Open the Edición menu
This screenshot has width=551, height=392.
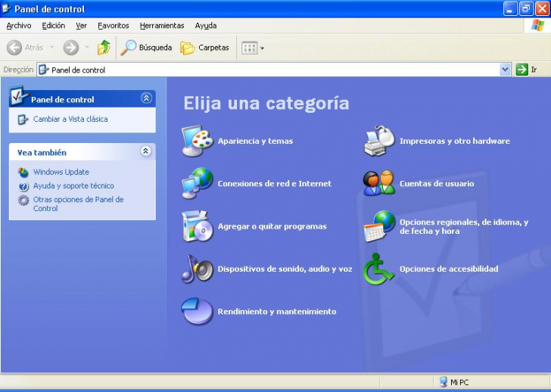54,26
